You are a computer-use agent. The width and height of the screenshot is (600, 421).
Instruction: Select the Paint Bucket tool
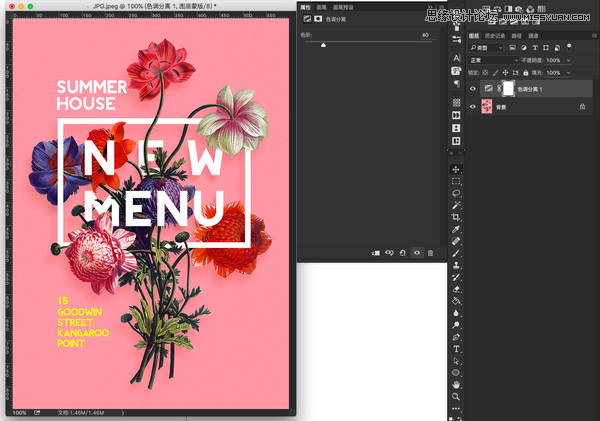[x=456, y=301]
